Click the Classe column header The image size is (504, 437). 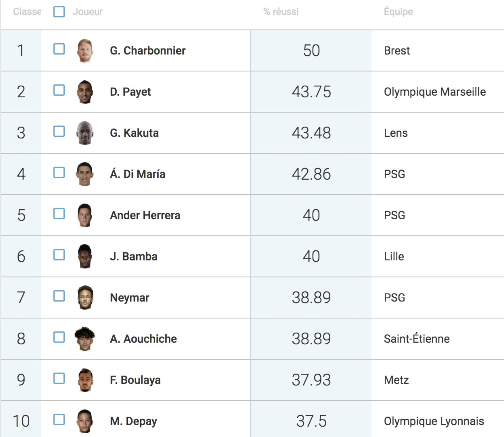27,12
